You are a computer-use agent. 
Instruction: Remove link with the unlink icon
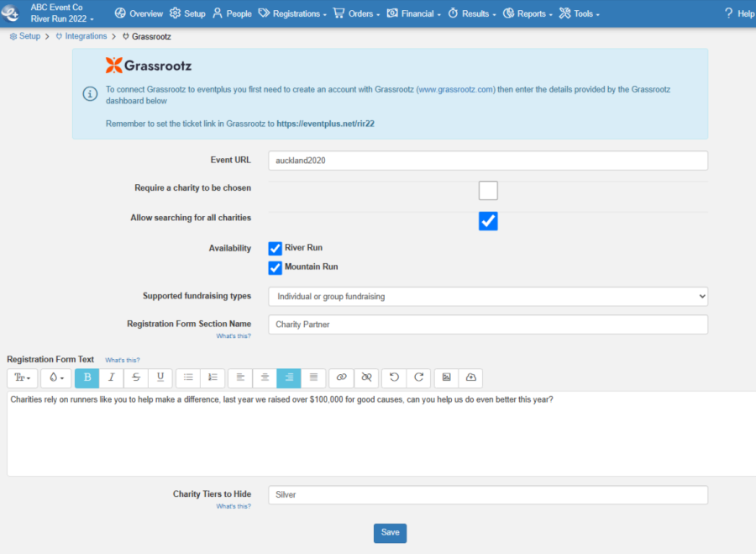(x=366, y=377)
